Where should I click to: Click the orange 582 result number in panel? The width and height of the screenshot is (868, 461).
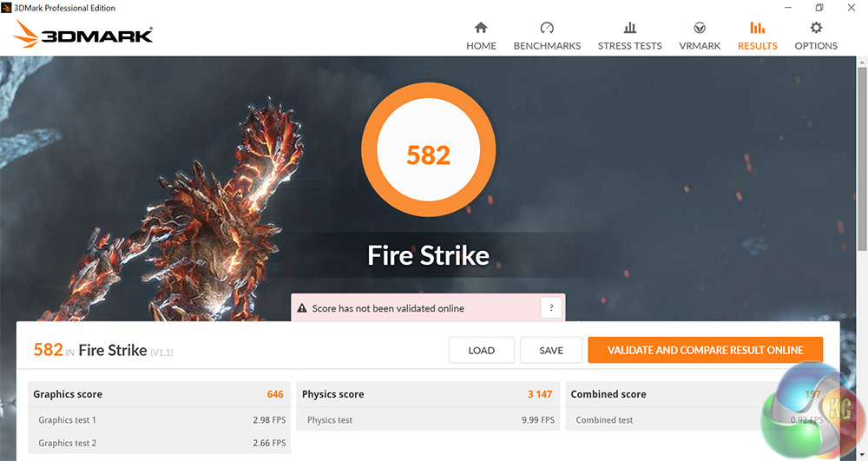point(48,350)
